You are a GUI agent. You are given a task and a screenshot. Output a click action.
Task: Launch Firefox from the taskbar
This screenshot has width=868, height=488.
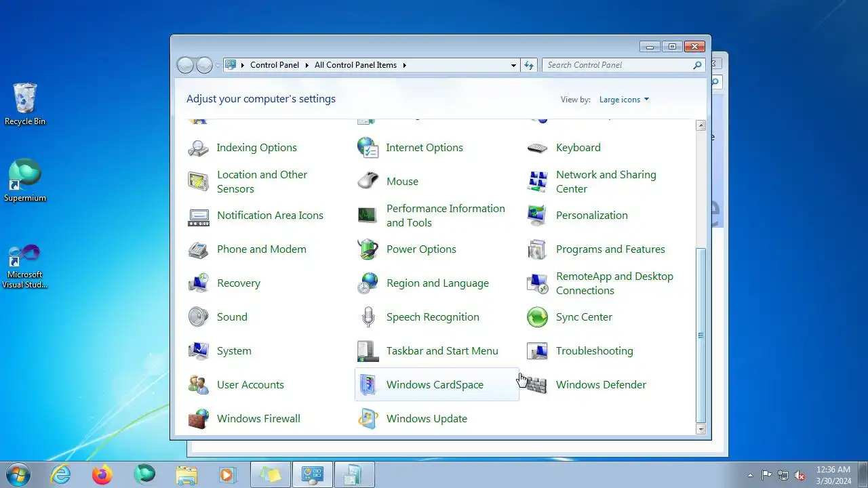(x=102, y=475)
